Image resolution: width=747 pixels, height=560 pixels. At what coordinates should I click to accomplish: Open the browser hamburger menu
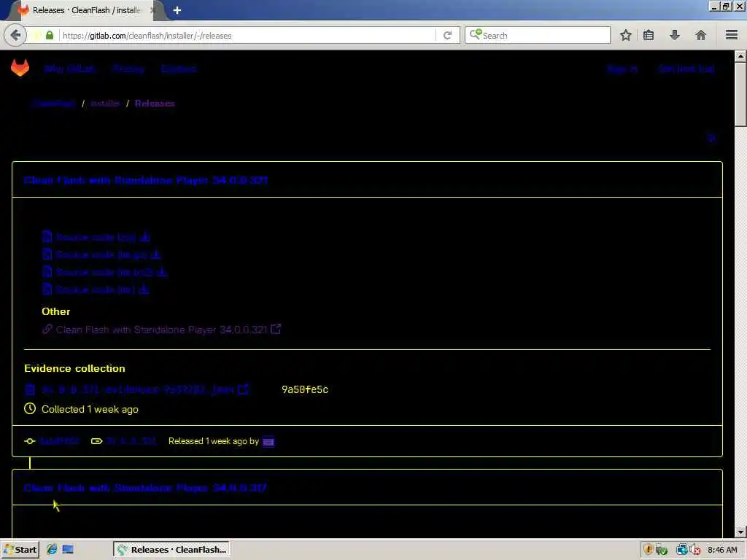(x=732, y=35)
